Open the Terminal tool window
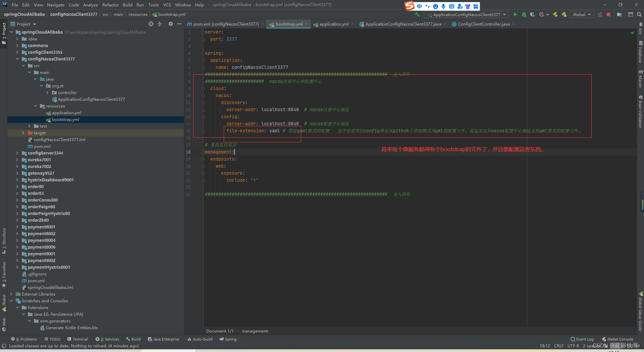This screenshot has width=644, height=352. click(77, 339)
